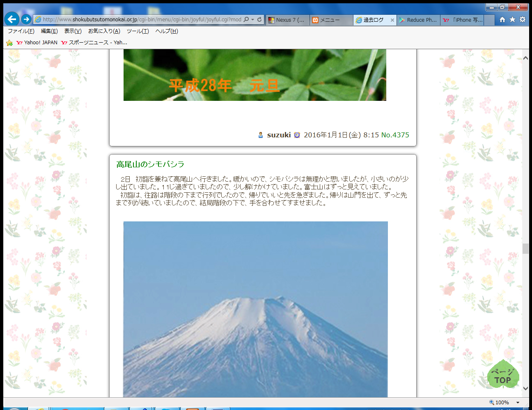Click the 平成28年 元旦 leaf image
The image size is (532, 410).
coord(255,75)
